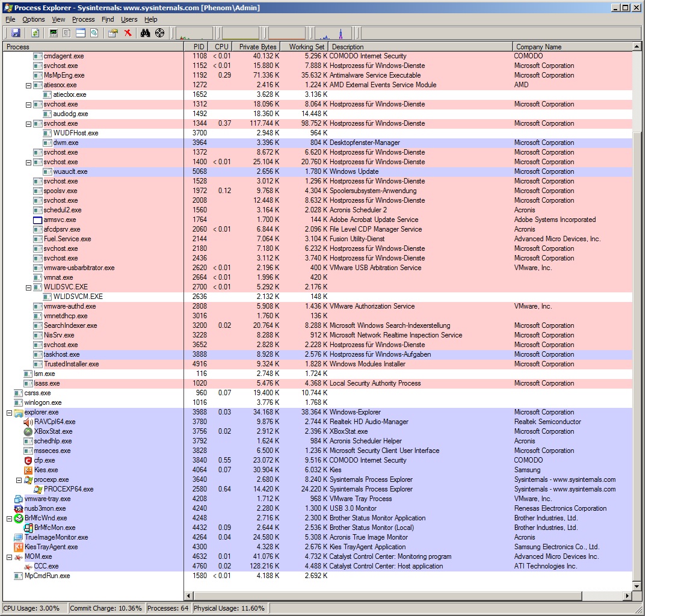
Task: Toggle Show Lower Pane icon
Action: point(81,33)
